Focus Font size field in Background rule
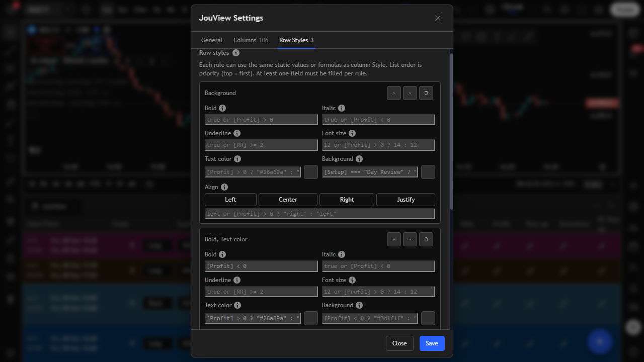The height and width of the screenshot is (362, 644). click(378, 145)
